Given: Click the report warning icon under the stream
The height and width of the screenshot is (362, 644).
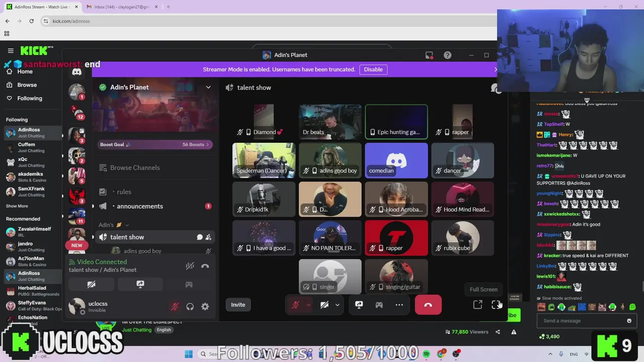Looking at the screenshot, I should click(x=514, y=332).
